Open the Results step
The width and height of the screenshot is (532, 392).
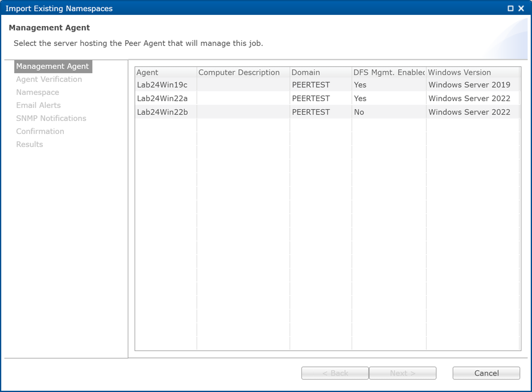(30, 145)
